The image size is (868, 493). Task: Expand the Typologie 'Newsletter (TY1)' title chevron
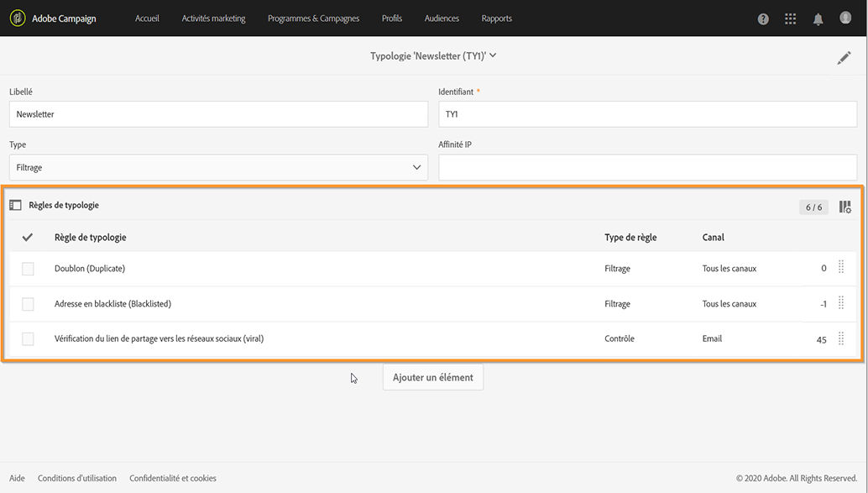pos(493,55)
